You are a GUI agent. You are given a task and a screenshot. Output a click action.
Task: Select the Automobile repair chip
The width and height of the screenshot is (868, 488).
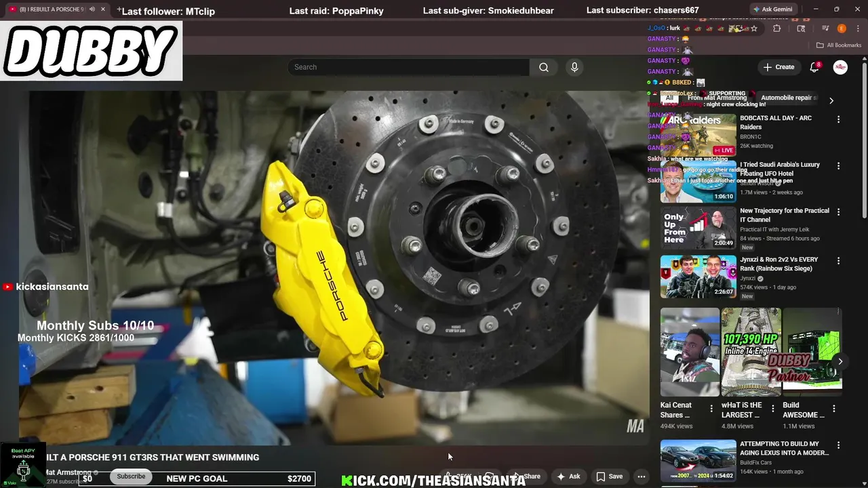(788, 98)
